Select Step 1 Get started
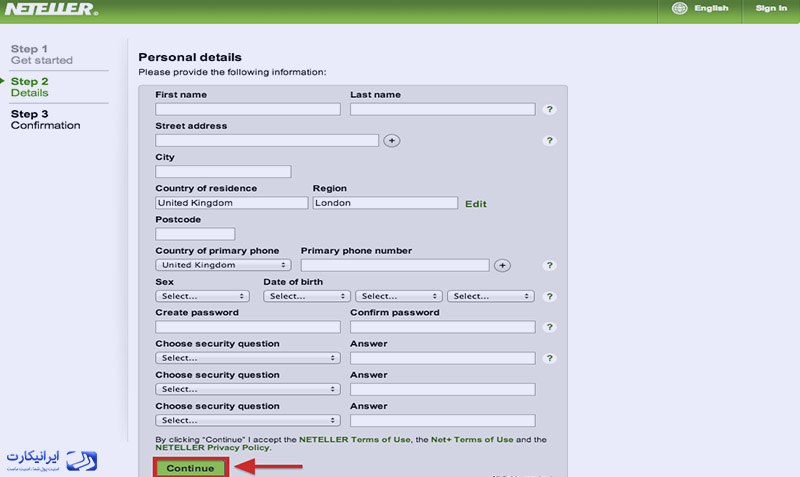The image size is (800, 477). tap(42, 55)
